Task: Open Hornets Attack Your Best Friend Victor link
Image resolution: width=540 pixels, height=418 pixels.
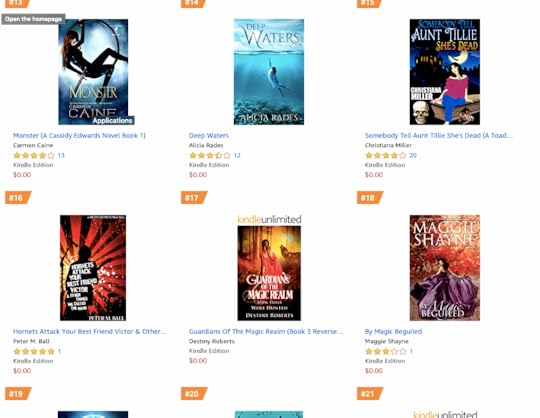Action: [x=90, y=331]
